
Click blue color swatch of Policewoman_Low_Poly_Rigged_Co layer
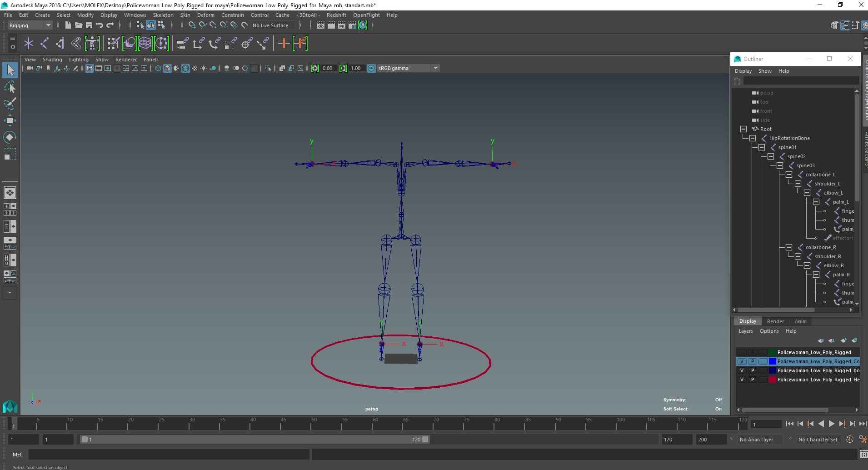[772, 361]
